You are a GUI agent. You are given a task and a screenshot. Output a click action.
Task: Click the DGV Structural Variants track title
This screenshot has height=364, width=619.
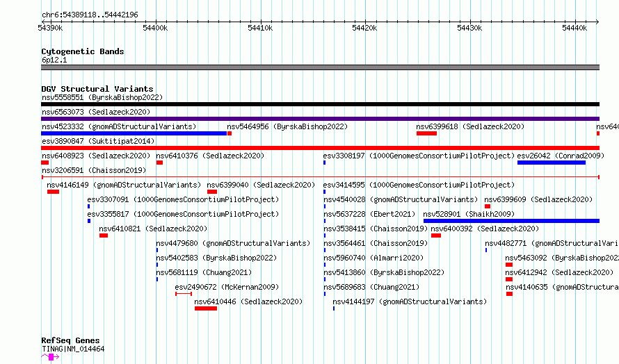pyautogui.click(x=97, y=89)
